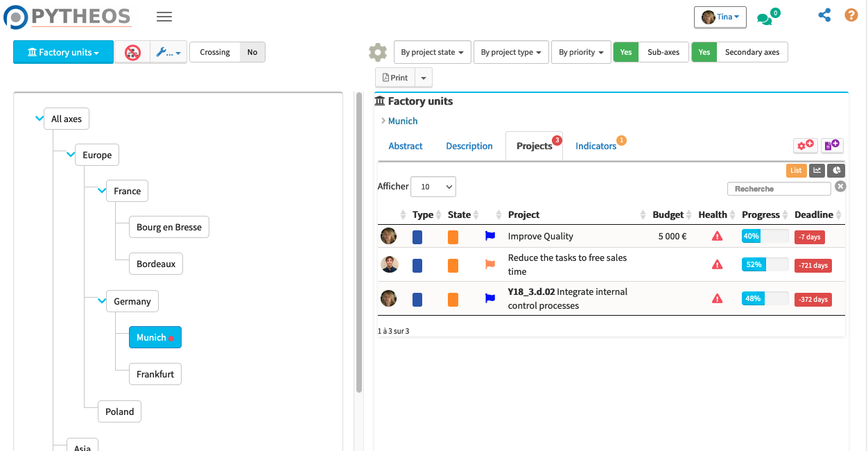Open the Description tab
The width and height of the screenshot is (868, 451).
click(x=469, y=146)
